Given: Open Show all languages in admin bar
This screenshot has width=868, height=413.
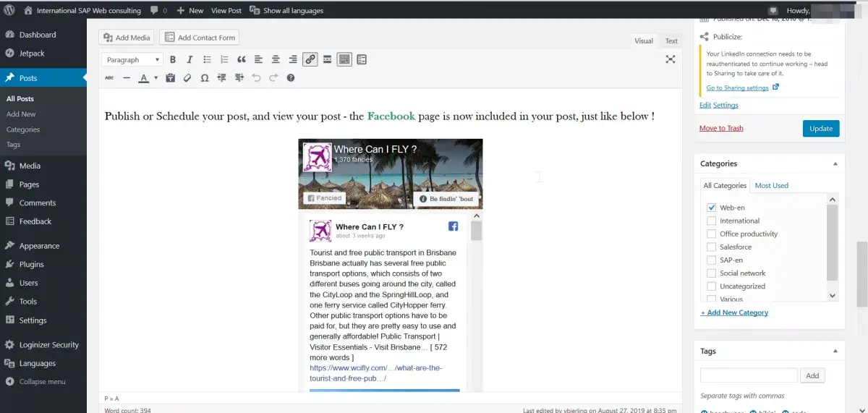Looking at the screenshot, I should point(286,10).
